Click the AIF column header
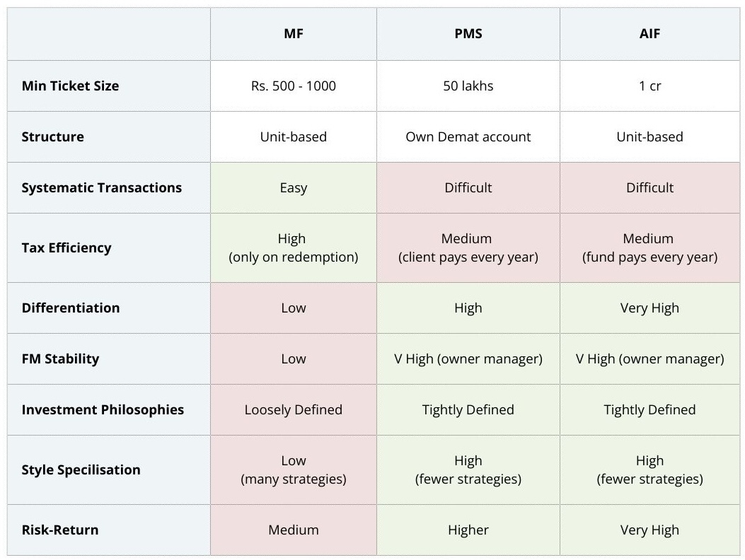The height and width of the screenshot is (560, 745). tap(649, 34)
